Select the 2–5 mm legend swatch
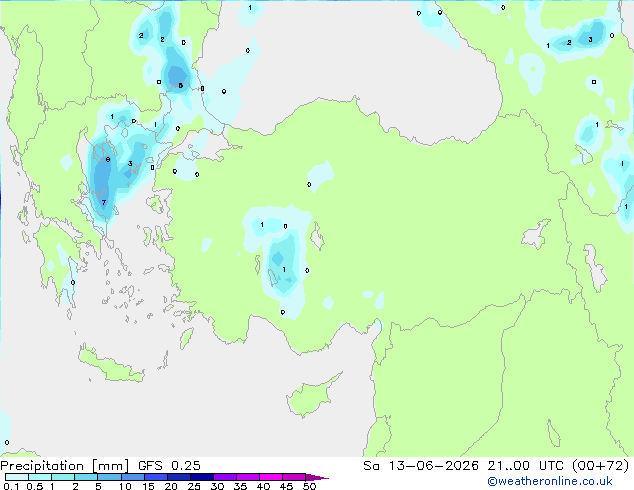Screen dimensions: 634x490 [86, 477]
